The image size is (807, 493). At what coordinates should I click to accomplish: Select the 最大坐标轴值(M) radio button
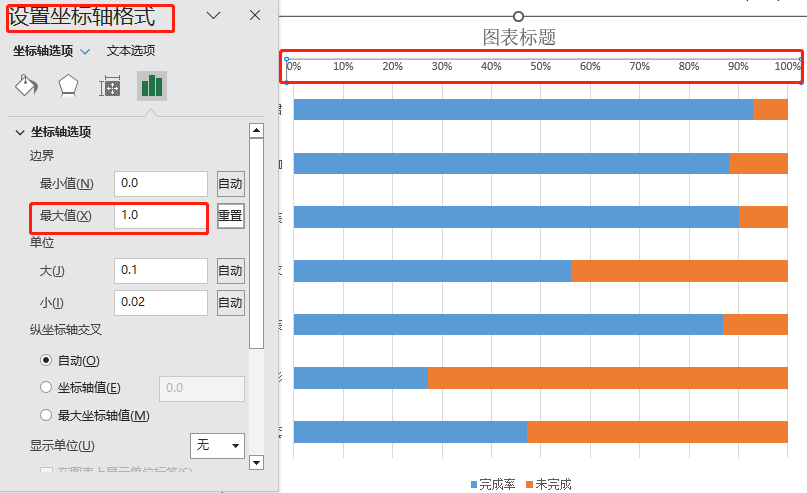(46, 415)
